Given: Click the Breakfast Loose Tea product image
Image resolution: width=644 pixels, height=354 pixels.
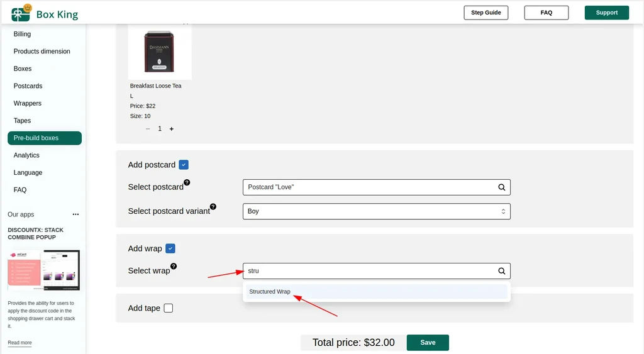Looking at the screenshot, I should click(160, 52).
